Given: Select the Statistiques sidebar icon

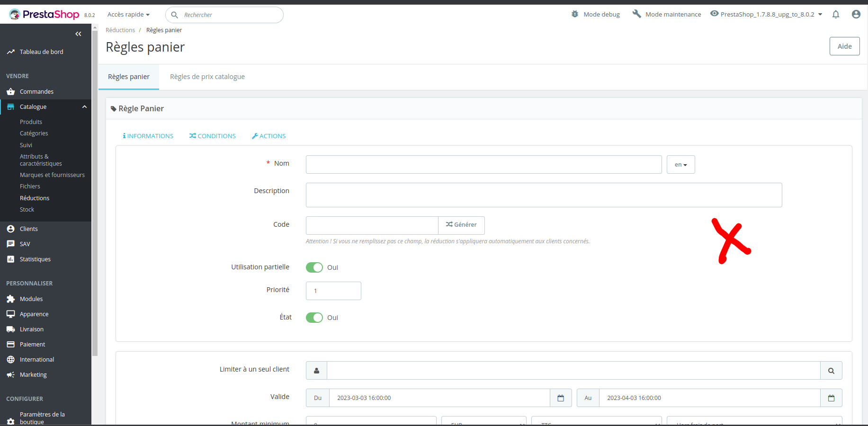Looking at the screenshot, I should point(10,259).
